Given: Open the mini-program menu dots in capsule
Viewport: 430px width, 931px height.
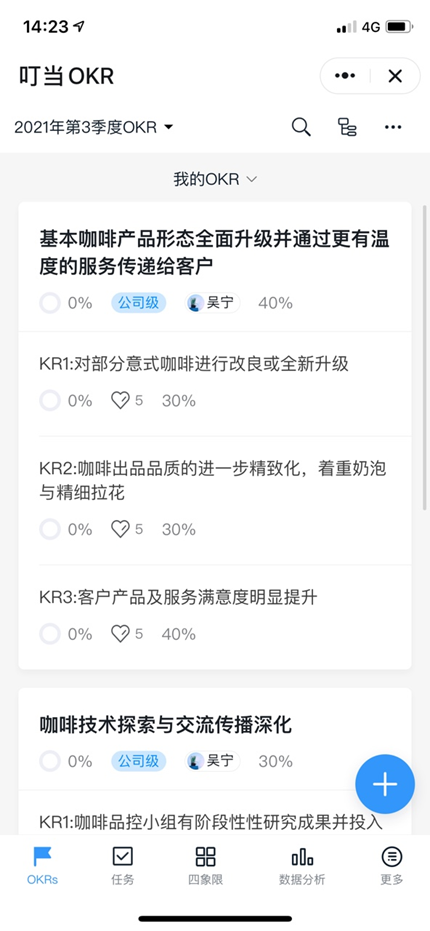Looking at the screenshot, I should (345, 76).
